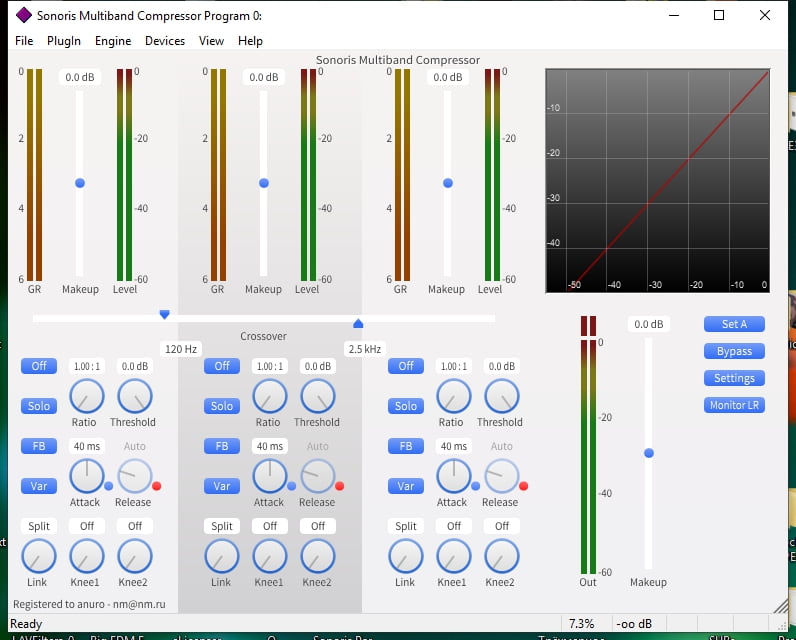Click the low band Knee1 knob
This screenshot has height=640, width=796.
[87, 556]
